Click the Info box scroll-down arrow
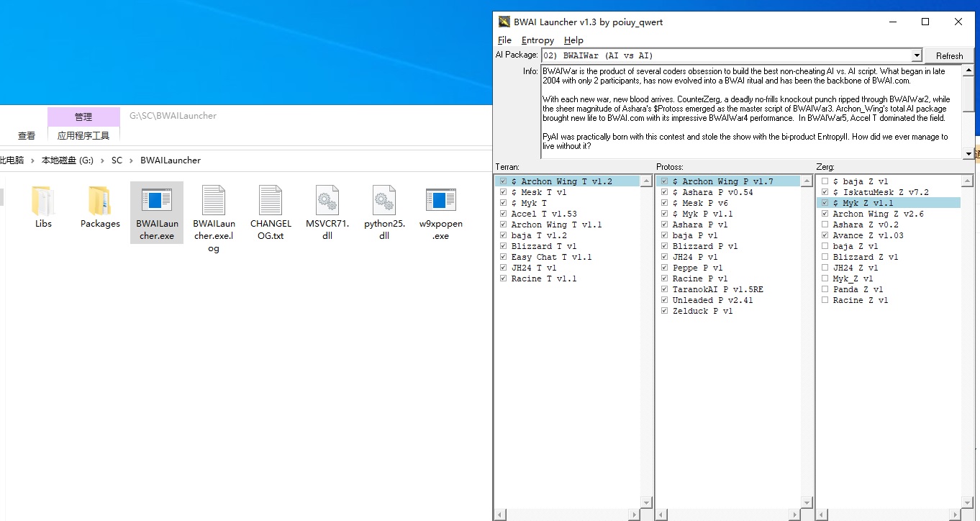This screenshot has height=521, width=980. tap(968, 153)
